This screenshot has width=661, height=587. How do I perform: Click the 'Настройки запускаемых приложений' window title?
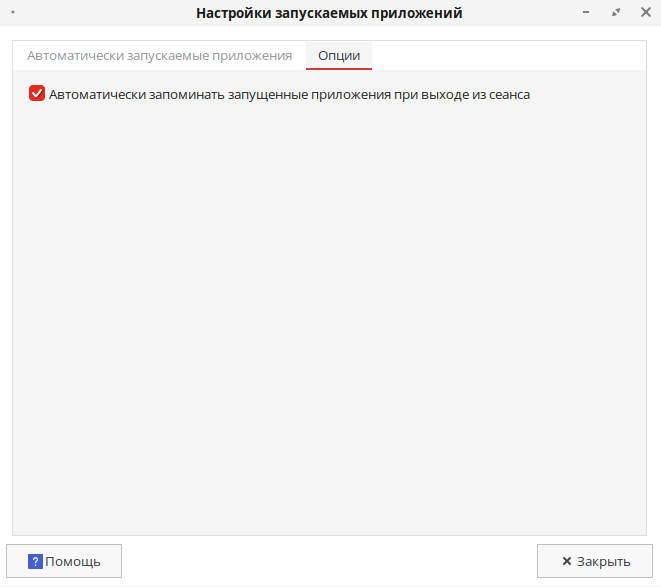[x=329, y=13]
